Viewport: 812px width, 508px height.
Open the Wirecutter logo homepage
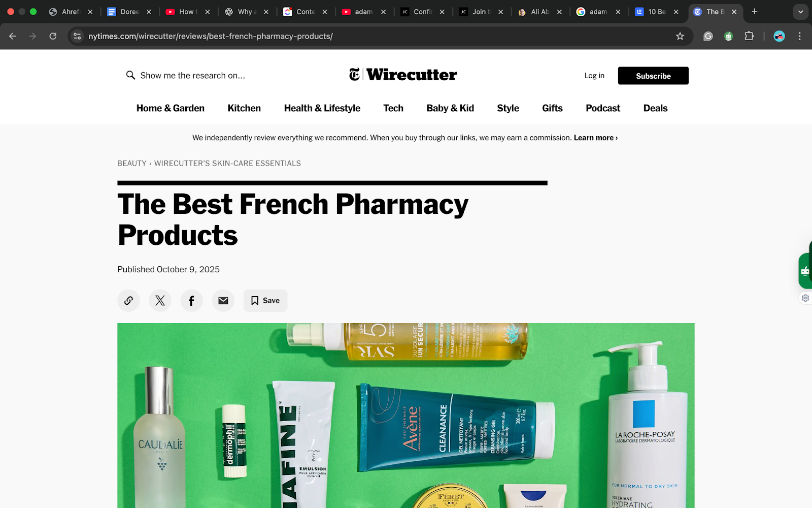(403, 75)
